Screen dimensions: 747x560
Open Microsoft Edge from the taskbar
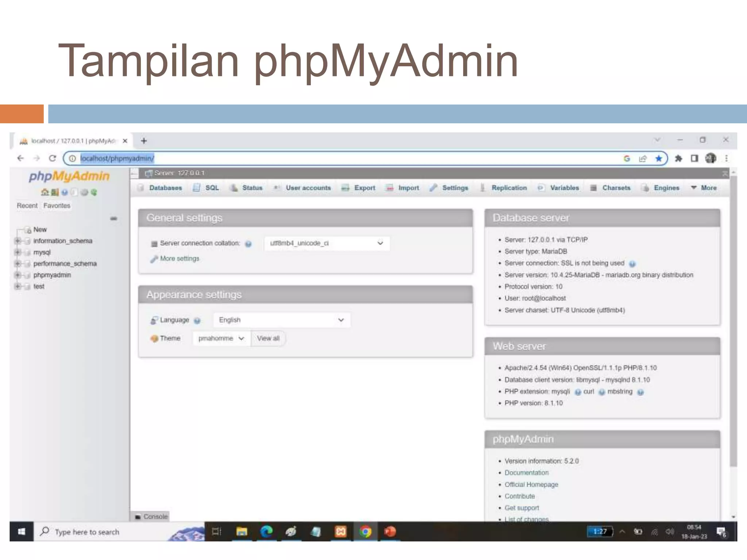coord(266,532)
